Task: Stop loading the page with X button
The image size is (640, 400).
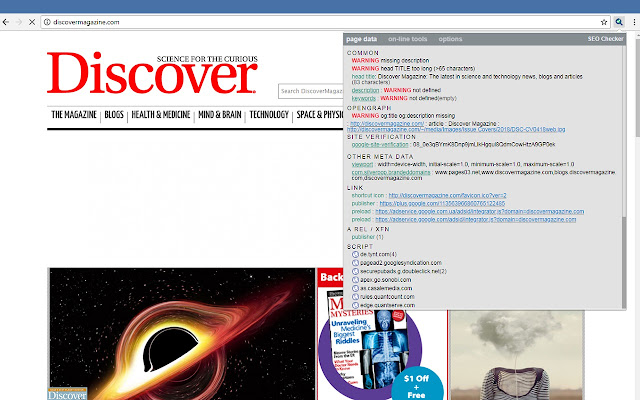Action: click(x=32, y=22)
